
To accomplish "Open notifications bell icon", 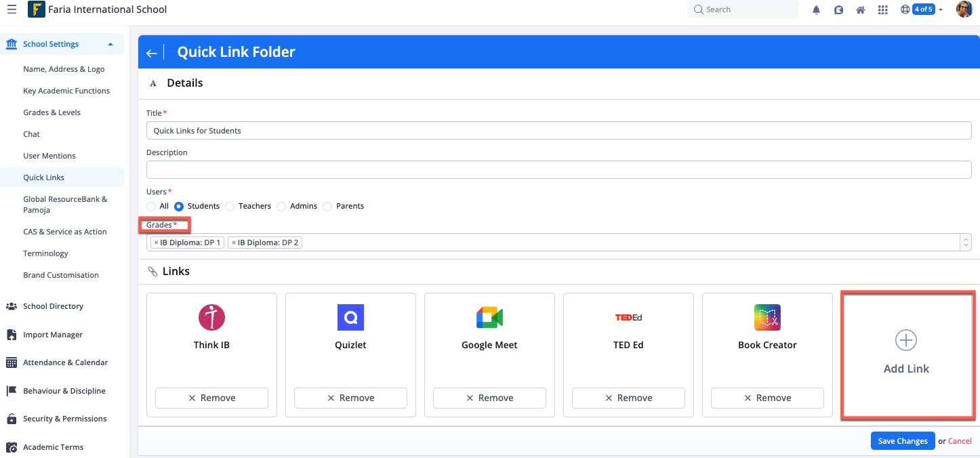I will coord(817,10).
